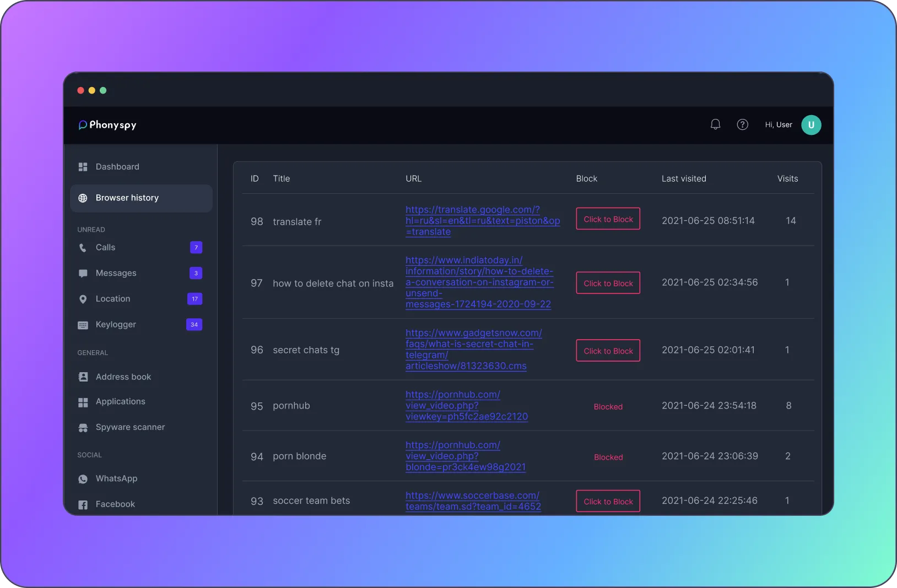
Task: Click the WhatsApp icon in sidebar
Action: (83, 479)
